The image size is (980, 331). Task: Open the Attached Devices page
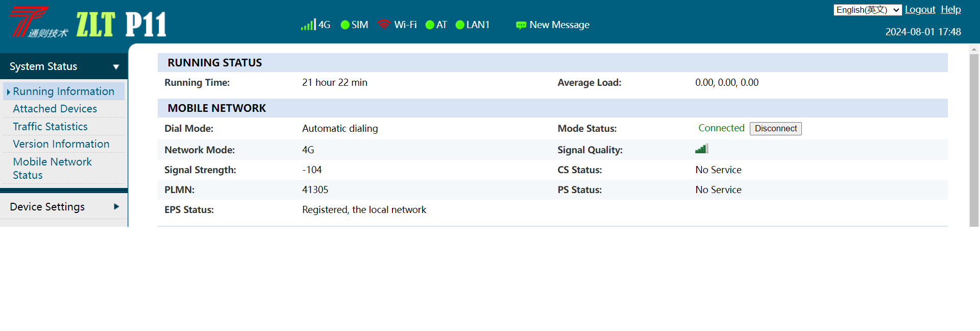(55, 109)
